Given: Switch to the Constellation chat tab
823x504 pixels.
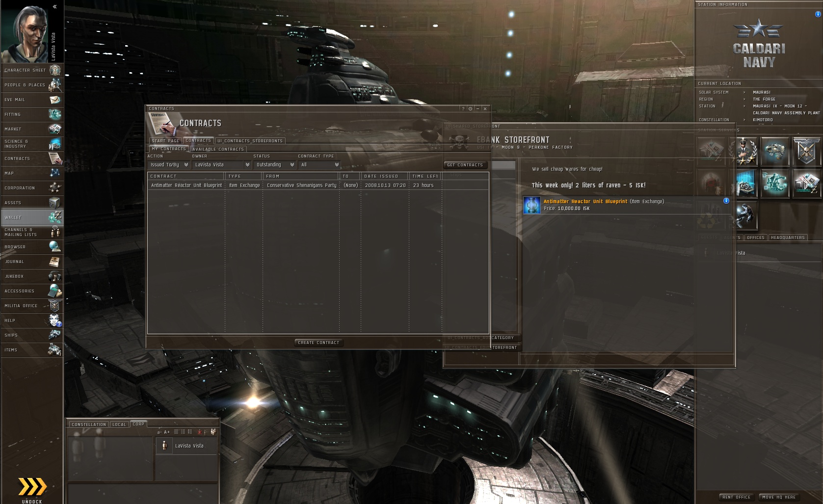Looking at the screenshot, I should 88,424.
